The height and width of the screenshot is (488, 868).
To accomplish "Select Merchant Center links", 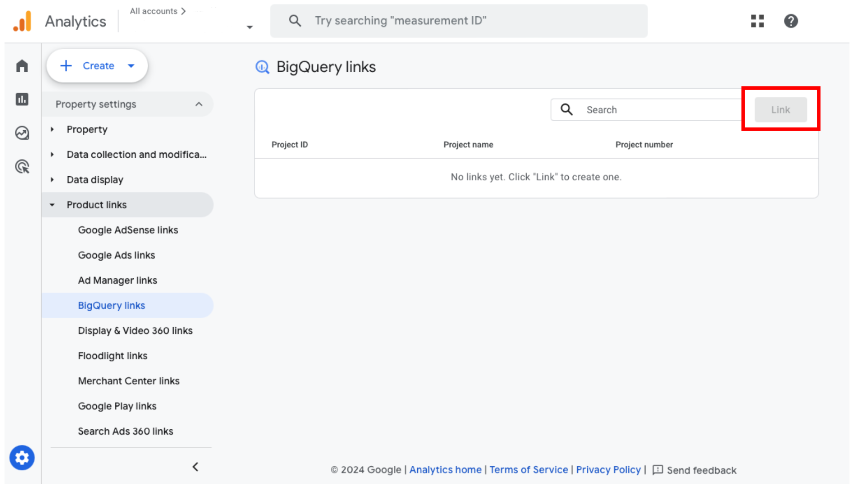I will tap(129, 381).
